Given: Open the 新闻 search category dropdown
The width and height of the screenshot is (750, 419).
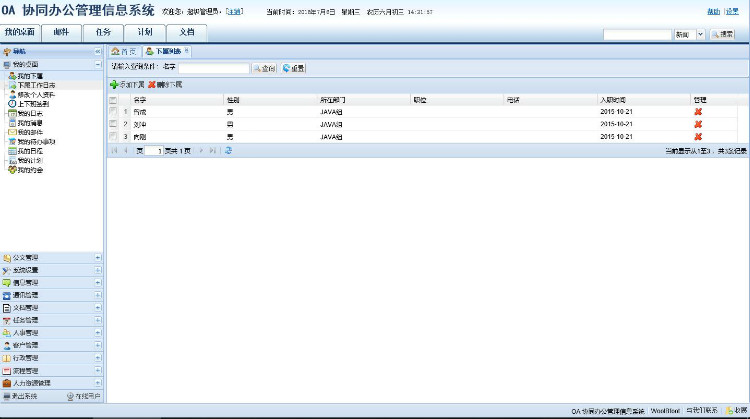Looking at the screenshot, I should 700,34.
